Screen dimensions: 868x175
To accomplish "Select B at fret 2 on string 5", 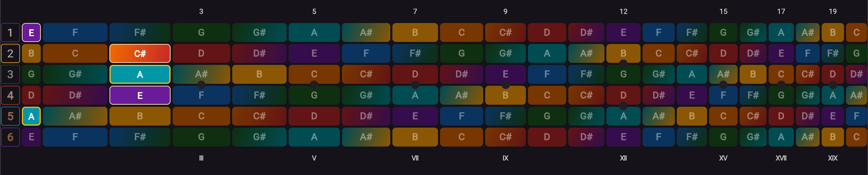I will [x=140, y=116].
